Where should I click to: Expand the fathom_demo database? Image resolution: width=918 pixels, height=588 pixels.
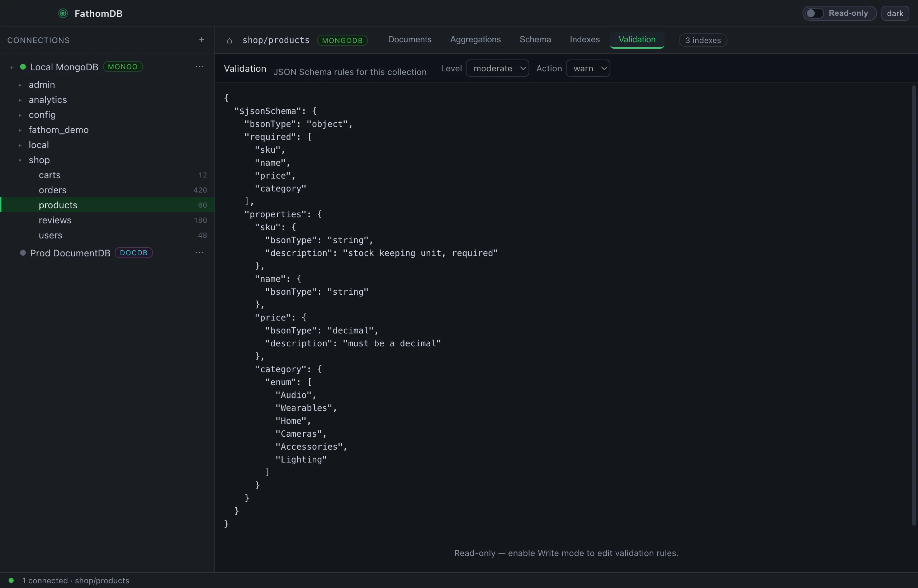point(20,130)
